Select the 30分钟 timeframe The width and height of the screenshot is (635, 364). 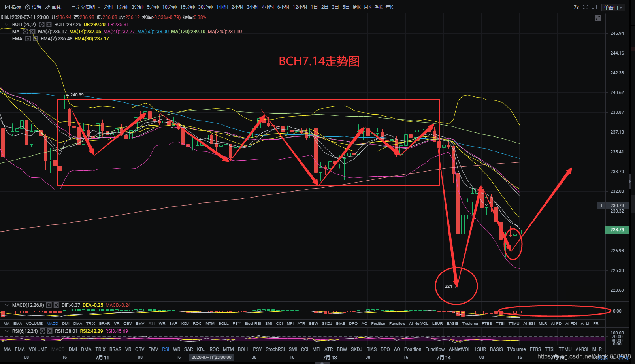click(205, 7)
